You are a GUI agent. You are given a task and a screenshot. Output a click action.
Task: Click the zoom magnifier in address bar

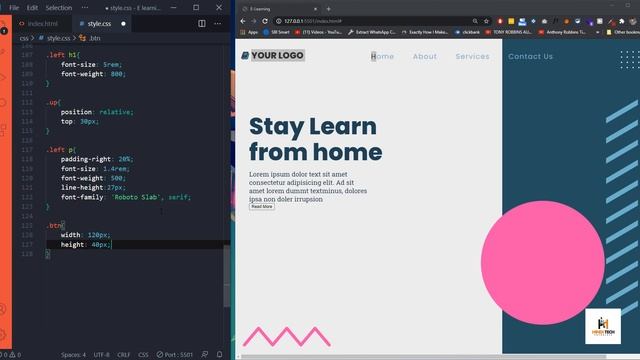(475, 21)
